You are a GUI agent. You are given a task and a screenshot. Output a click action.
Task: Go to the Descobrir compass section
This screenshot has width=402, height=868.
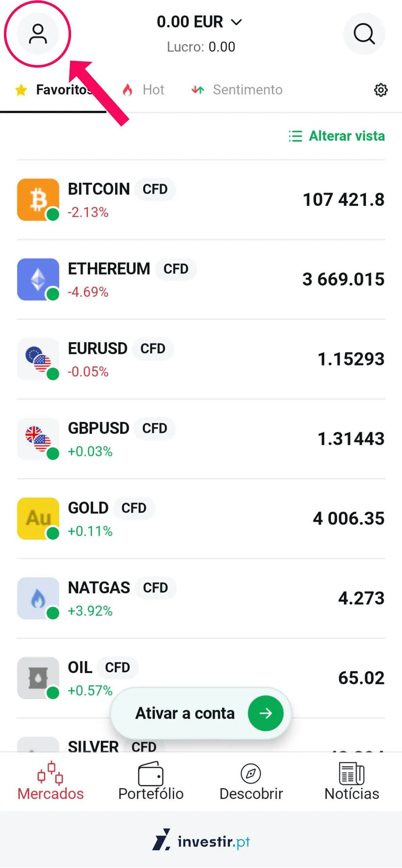[251, 782]
